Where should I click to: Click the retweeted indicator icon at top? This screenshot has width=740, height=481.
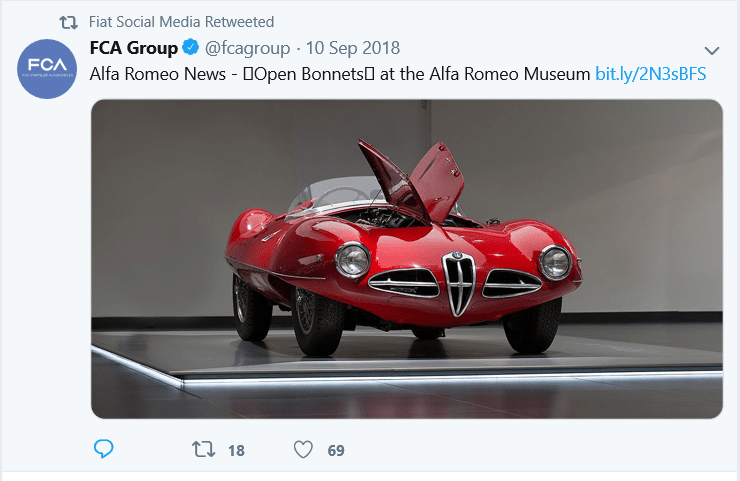click(x=68, y=22)
